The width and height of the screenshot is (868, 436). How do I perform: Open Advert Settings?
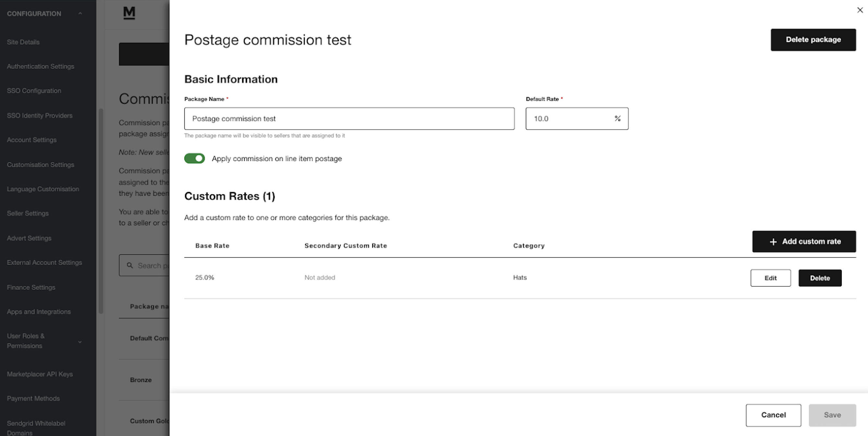click(x=29, y=238)
